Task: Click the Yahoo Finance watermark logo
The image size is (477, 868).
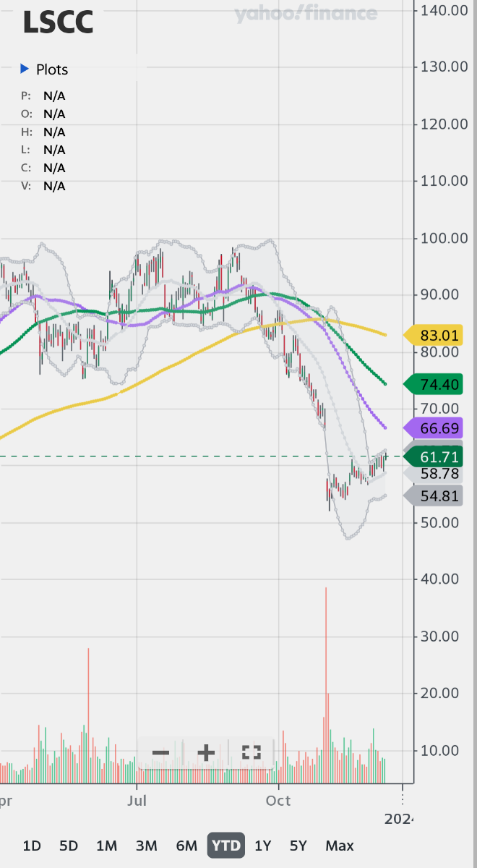Action: [306, 14]
